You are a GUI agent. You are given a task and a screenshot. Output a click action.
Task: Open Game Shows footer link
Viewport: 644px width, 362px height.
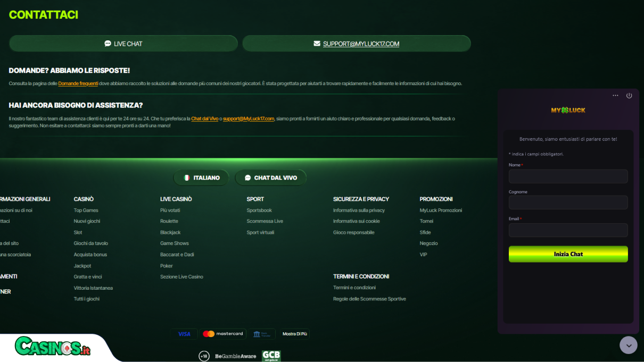tap(175, 243)
